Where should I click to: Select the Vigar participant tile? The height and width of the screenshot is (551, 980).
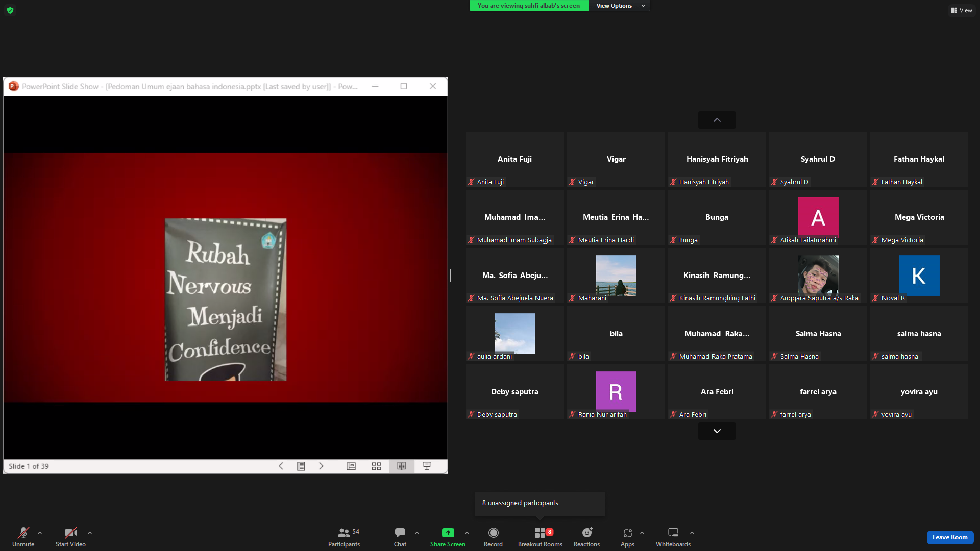point(616,159)
